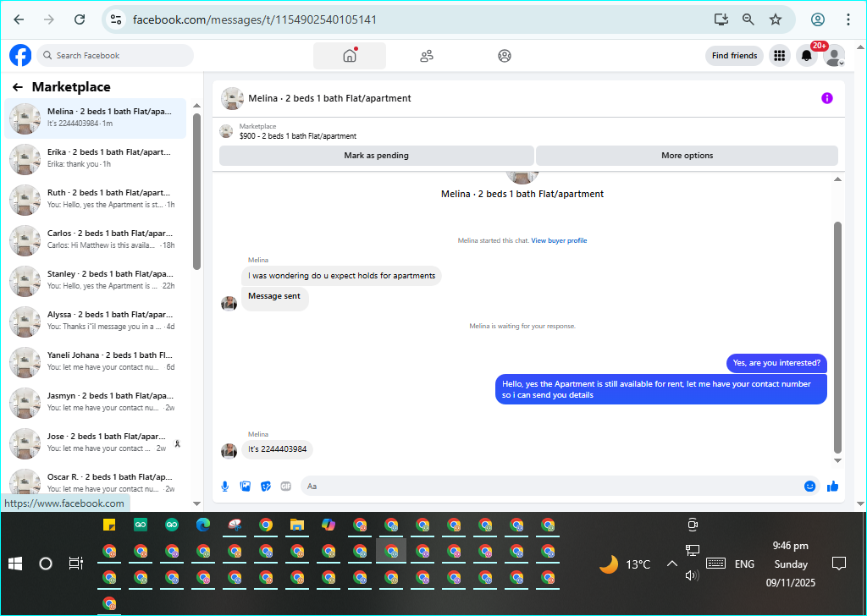
Task: Open the notifications bell
Action: (x=807, y=55)
